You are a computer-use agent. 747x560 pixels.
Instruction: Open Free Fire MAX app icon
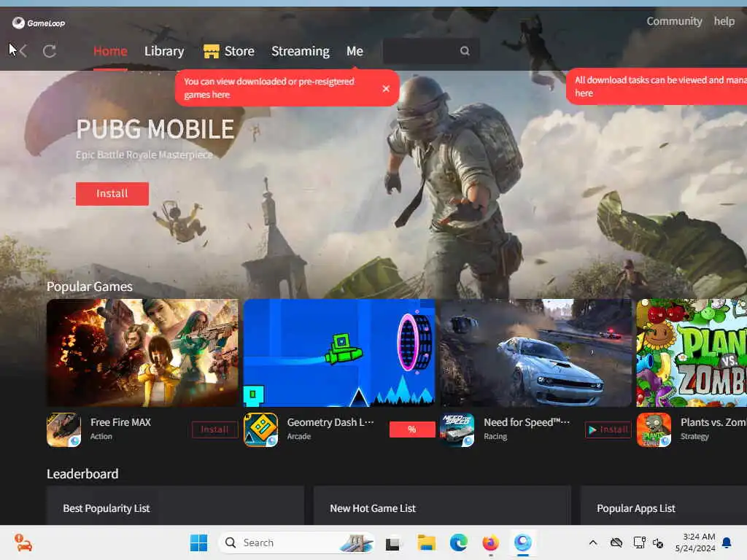tap(64, 429)
